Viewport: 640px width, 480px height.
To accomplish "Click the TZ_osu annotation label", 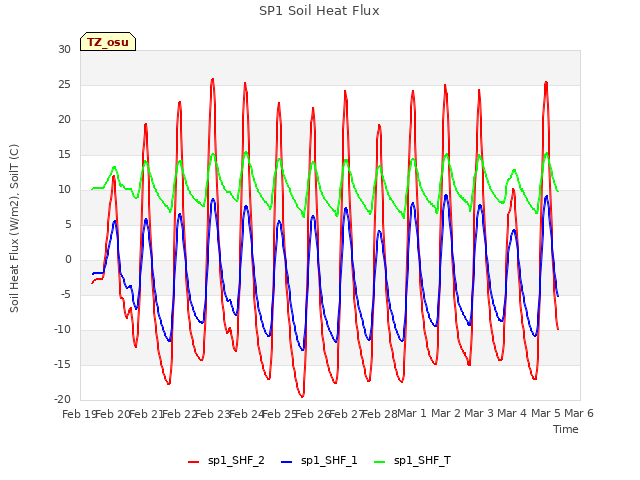I will 108,42.
